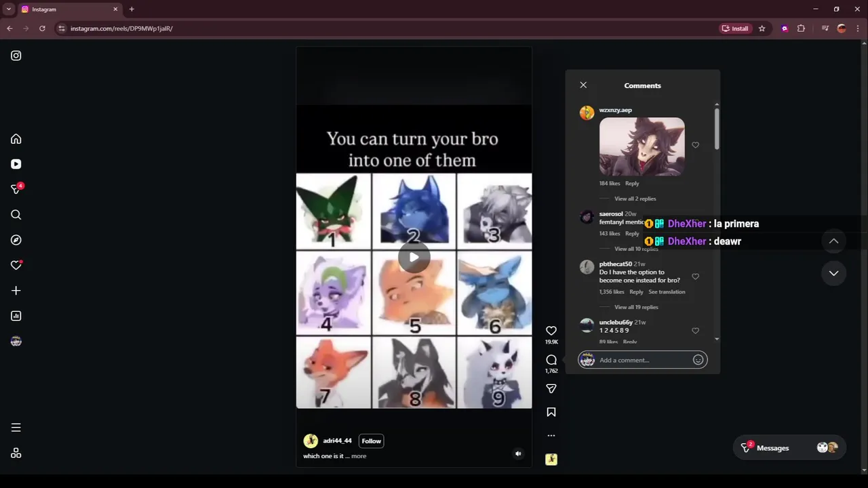Screen dimensions: 868x488
Task: Open a new browser tab
Action: tap(132, 9)
